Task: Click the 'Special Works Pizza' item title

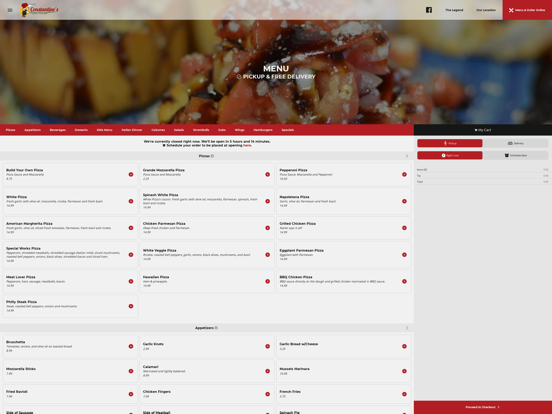Action: click(23, 248)
